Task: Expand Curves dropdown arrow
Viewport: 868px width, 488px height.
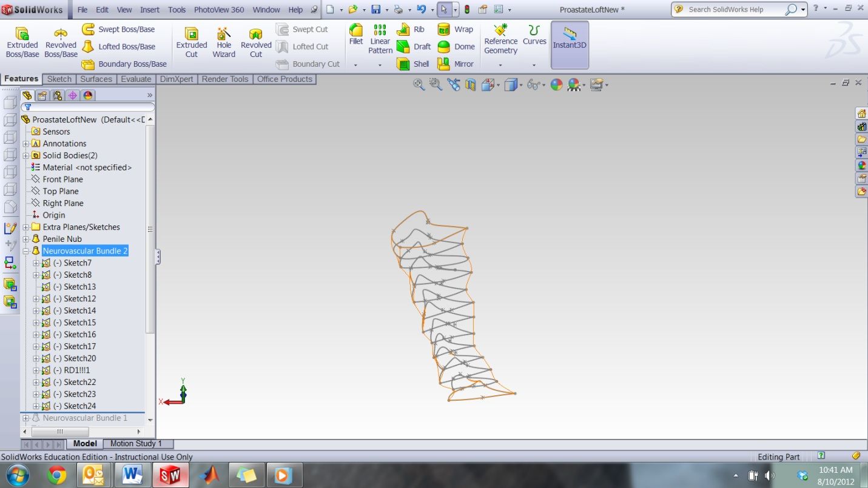Action: pyautogui.click(x=534, y=65)
